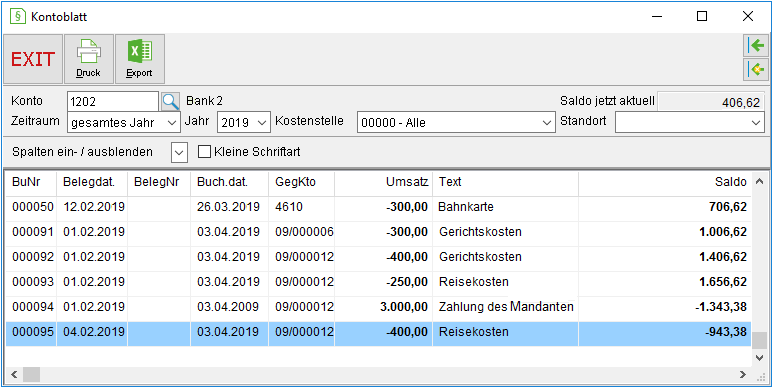Click the GegKto value 4610
The height and width of the screenshot is (387, 772).
pos(289,207)
